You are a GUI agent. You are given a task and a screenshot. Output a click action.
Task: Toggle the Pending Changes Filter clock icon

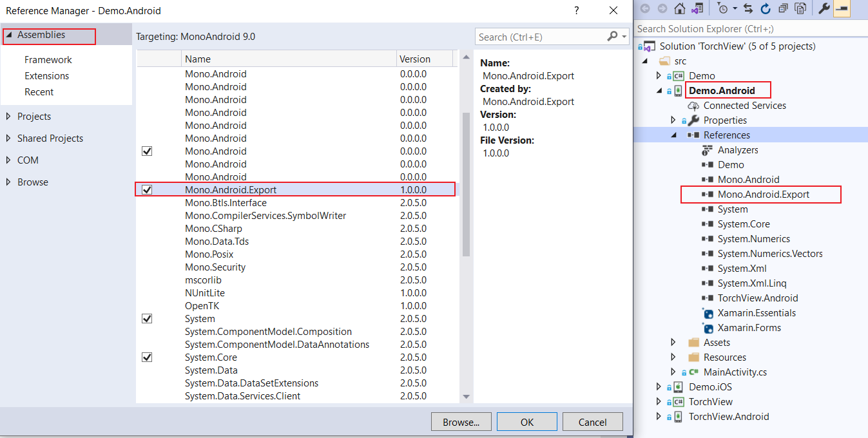point(723,8)
